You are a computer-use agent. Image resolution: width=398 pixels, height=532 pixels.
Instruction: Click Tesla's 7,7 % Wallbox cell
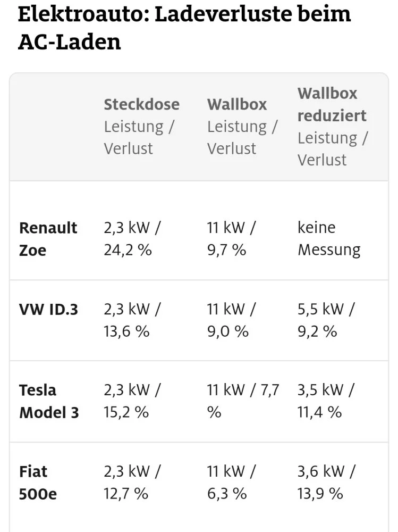(243, 401)
